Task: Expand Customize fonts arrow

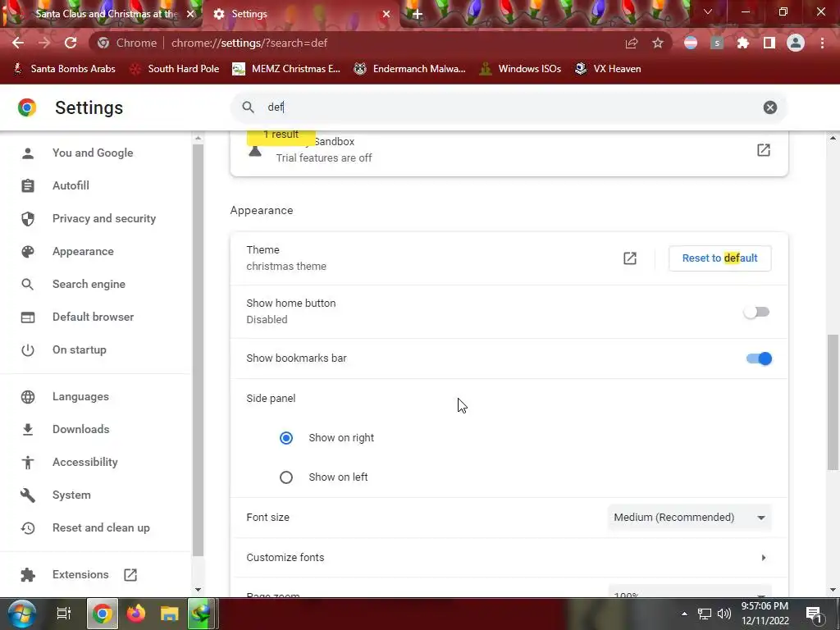Action: pyautogui.click(x=764, y=558)
